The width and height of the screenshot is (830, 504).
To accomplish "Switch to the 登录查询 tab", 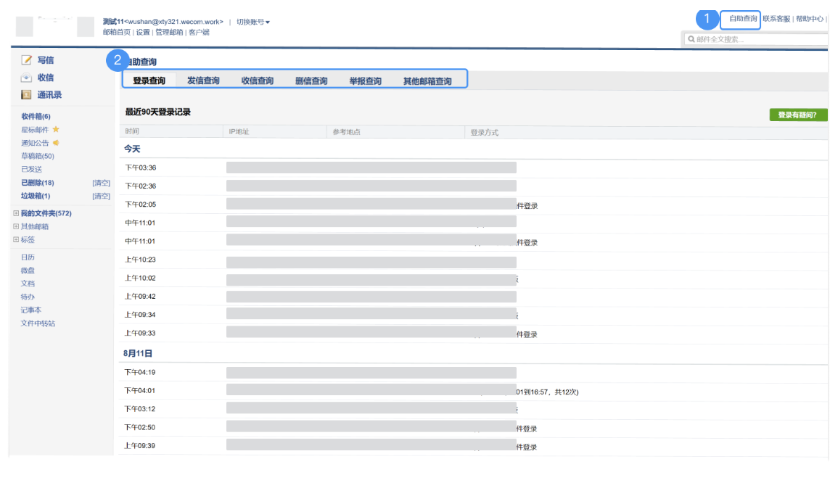I will click(149, 80).
